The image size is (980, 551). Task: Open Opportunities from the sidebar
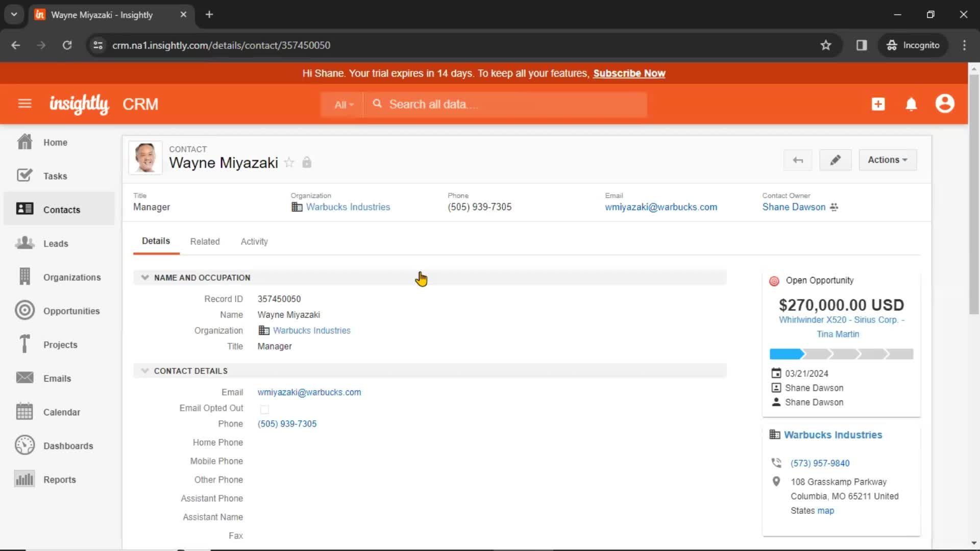pyautogui.click(x=59, y=311)
